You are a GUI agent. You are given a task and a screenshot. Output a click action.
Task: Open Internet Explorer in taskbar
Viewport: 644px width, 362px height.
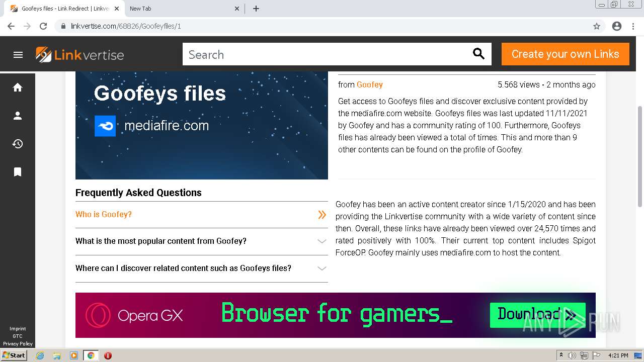coord(40,355)
